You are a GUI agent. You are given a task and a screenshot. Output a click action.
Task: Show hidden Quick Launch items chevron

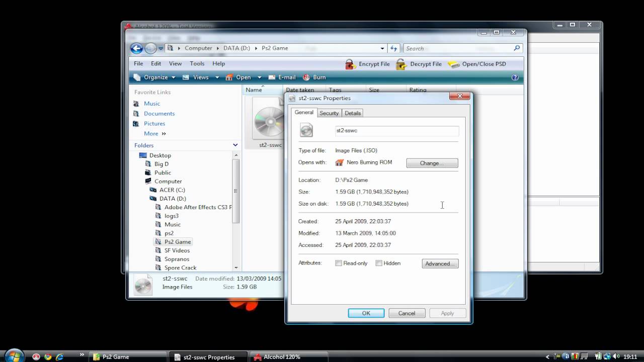[82, 355]
